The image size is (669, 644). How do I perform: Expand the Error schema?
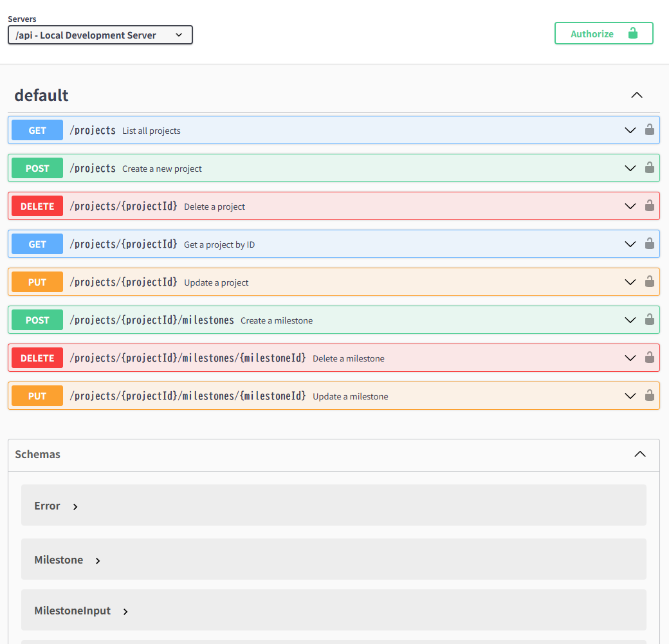75,506
